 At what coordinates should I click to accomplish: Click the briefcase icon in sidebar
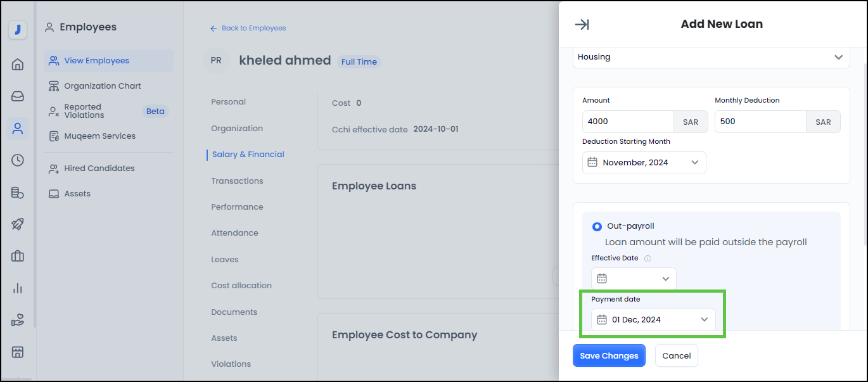[x=18, y=256]
